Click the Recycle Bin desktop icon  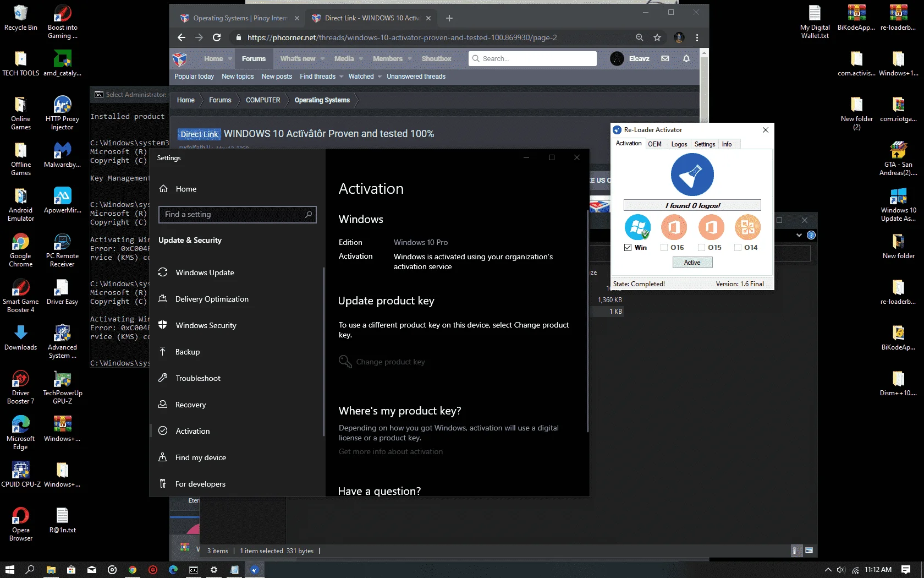pyautogui.click(x=21, y=18)
